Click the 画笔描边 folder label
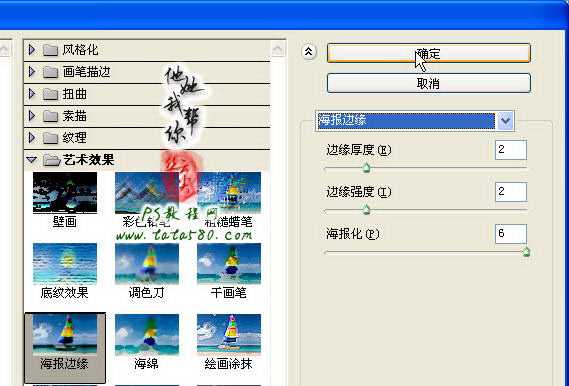Image resolution: width=569 pixels, height=386 pixels. click(x=86, y=72)
